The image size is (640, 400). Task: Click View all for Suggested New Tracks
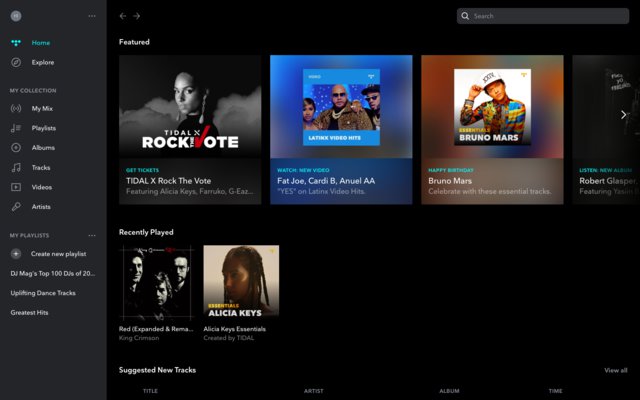pyautogui.click(x=616, y=371)
